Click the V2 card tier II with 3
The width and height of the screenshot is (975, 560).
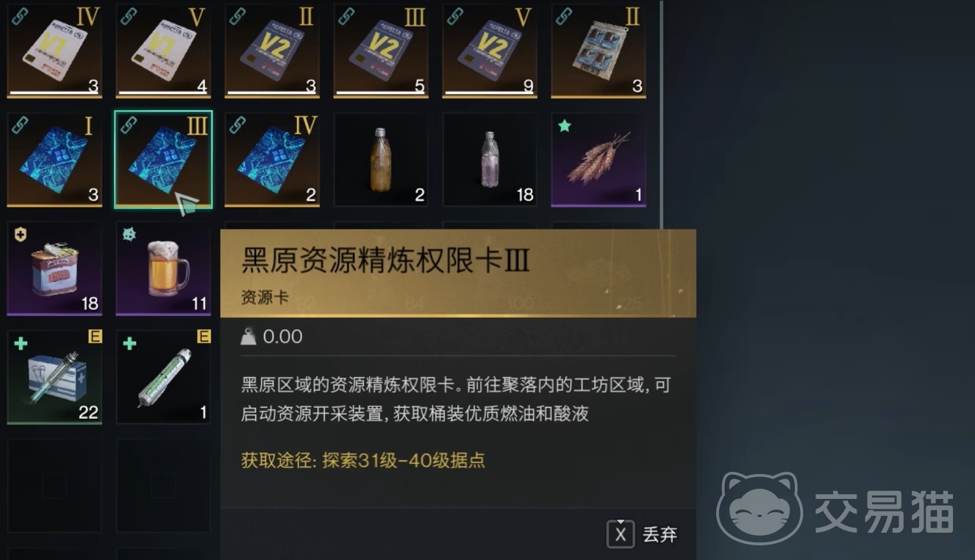tap(272, 51)
